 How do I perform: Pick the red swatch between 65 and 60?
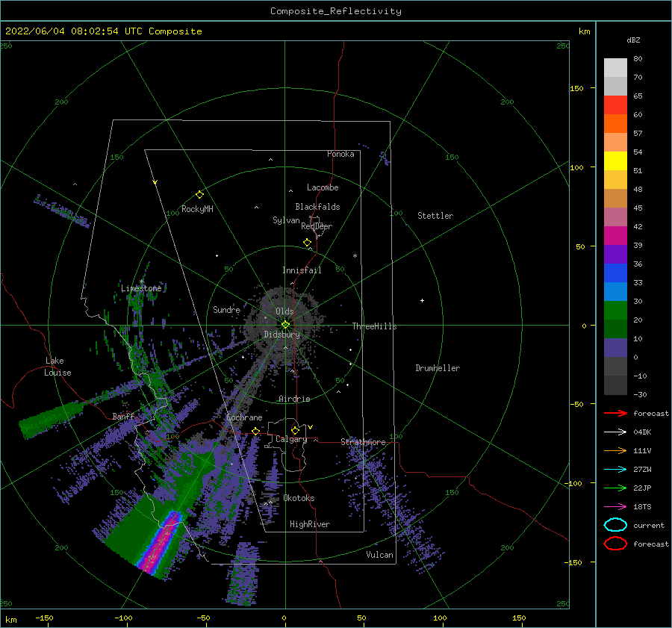click(x=615, y=105)
